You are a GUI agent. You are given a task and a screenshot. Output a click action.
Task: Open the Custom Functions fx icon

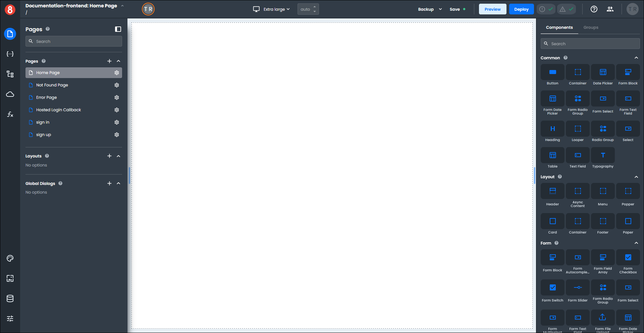(10, 114)
